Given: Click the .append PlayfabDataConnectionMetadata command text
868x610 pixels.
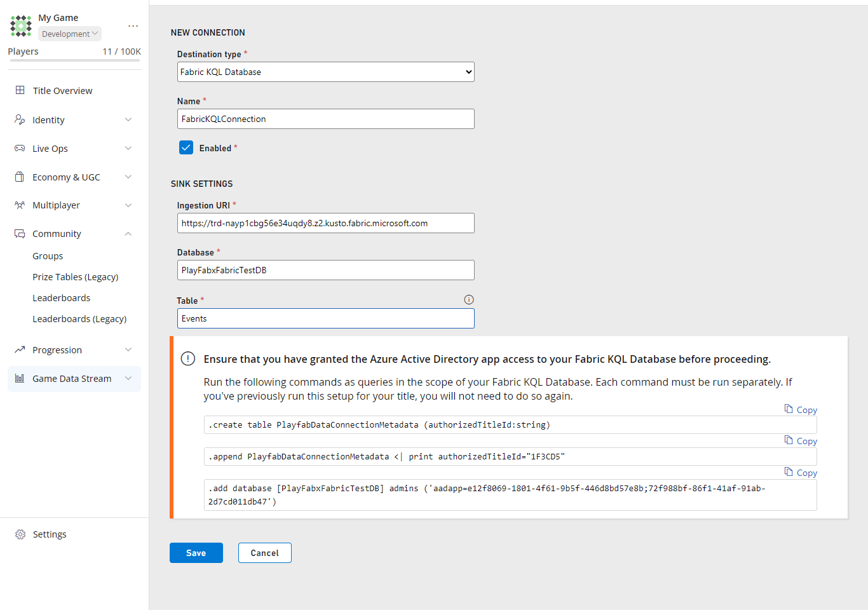Looking at the screenshot, I should [386, 456].
